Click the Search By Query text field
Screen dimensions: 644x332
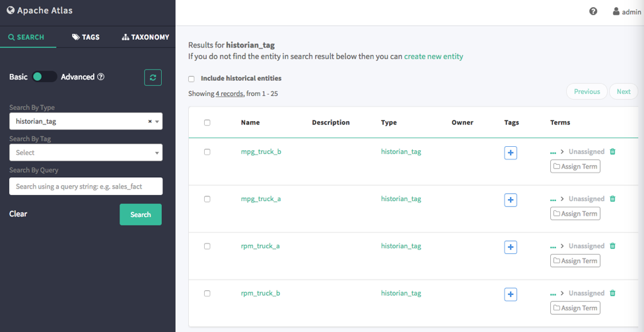pyautogui.click(x=86, y=187)
